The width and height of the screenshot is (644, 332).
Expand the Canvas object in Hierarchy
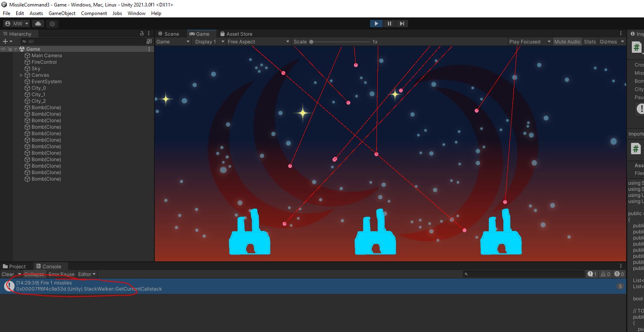point(21,75)
